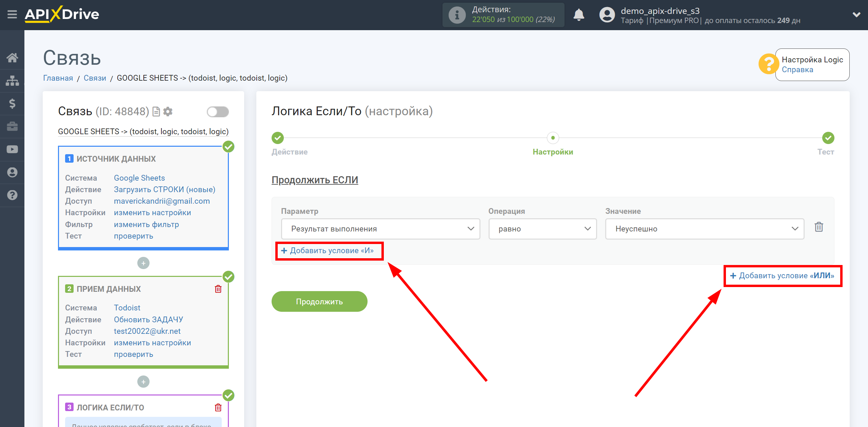This screenshot has width=868, height=427.
Task: Open the Главная breadcrumb link
Action: [58, 78]
